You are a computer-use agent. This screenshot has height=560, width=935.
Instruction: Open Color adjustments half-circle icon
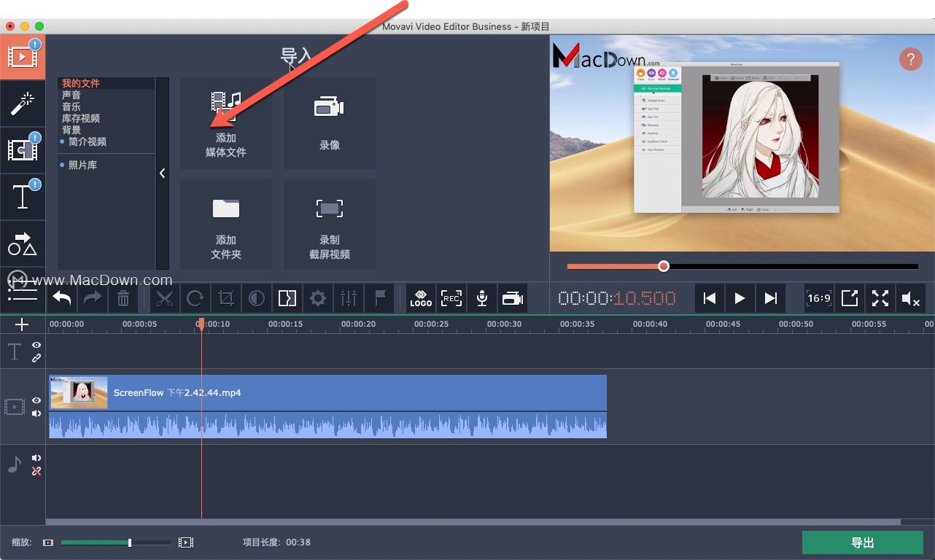click(x=257, y=298)
